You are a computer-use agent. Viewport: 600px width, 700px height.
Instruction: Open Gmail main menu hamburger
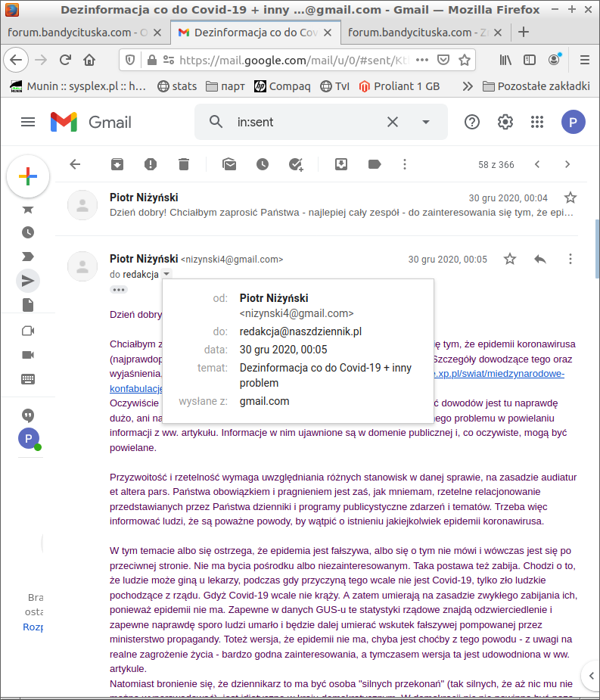(x=28, y=122)
